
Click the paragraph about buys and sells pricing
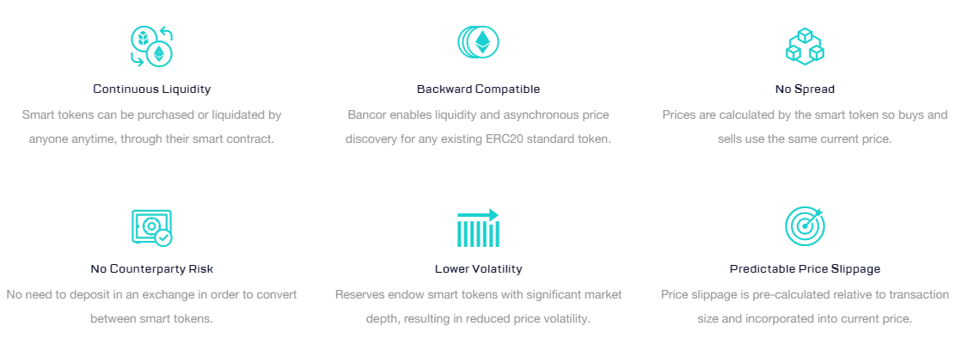(805, 126)
